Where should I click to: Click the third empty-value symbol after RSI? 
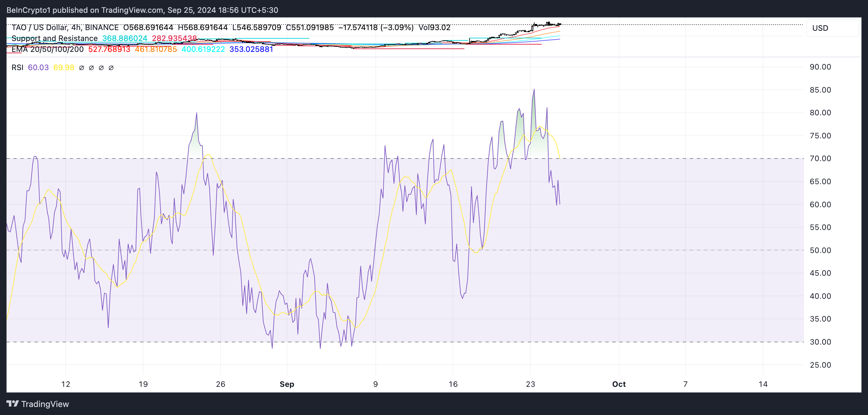pyautogui.click(x=101, y=68)
